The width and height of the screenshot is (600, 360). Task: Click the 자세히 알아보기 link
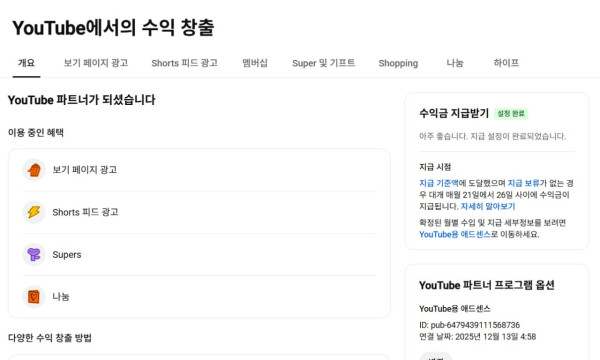pos(488,207)
